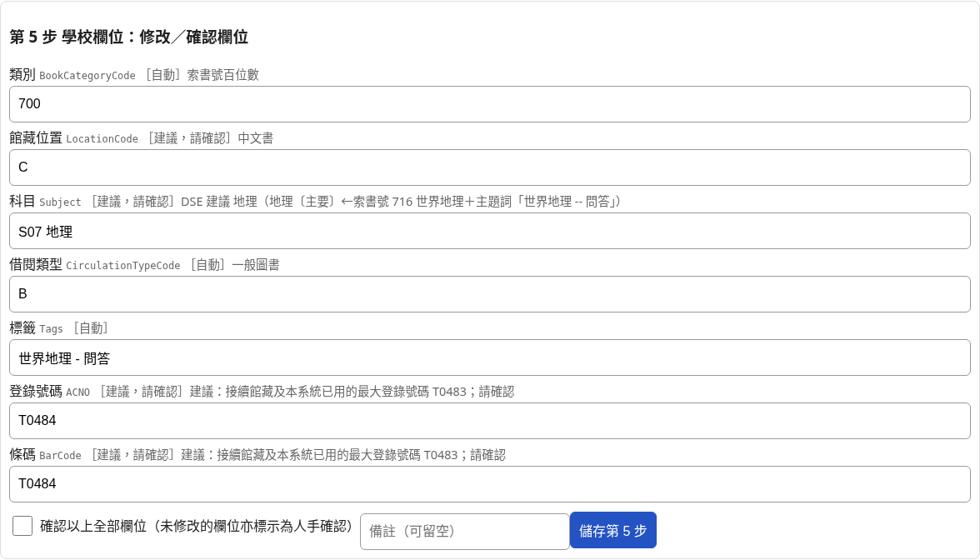Click the LocationCode field containing C
Screen dimensions: 980x560
[489, 167]
